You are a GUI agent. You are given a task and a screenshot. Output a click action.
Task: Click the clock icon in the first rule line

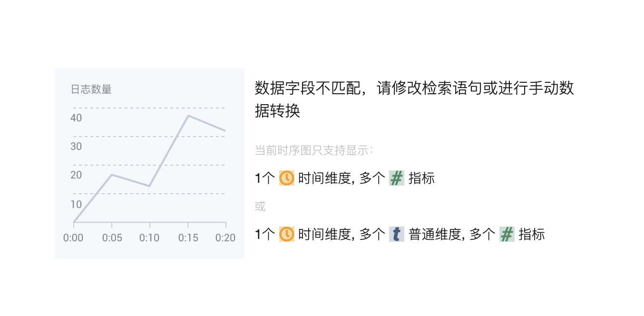pos(286,178)
